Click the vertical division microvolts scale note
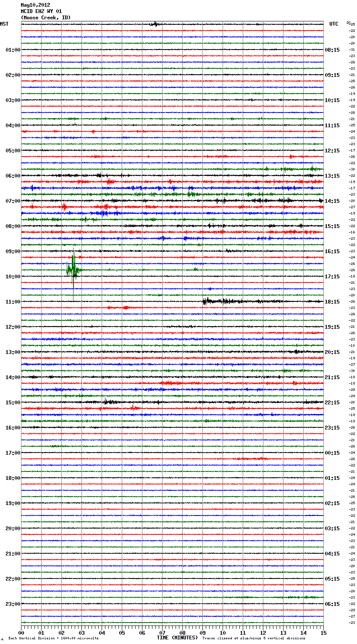The width and height of the screenshot is (357, 644). (53, 639)
